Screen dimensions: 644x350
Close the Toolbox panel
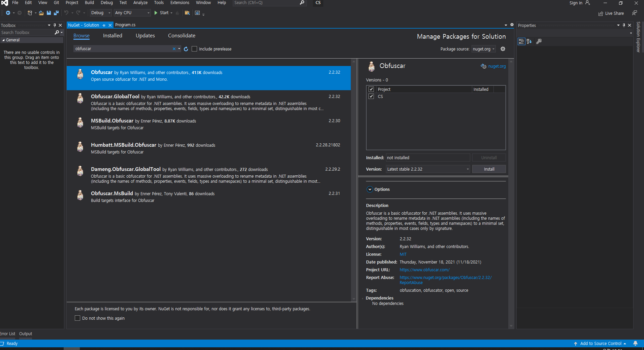point(60,25)
